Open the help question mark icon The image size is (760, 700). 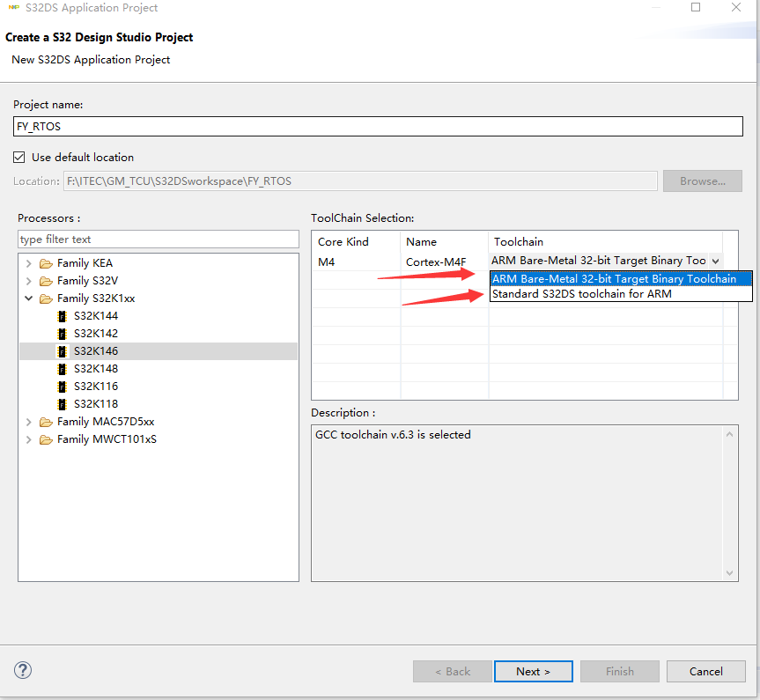(x=23, y=670)
